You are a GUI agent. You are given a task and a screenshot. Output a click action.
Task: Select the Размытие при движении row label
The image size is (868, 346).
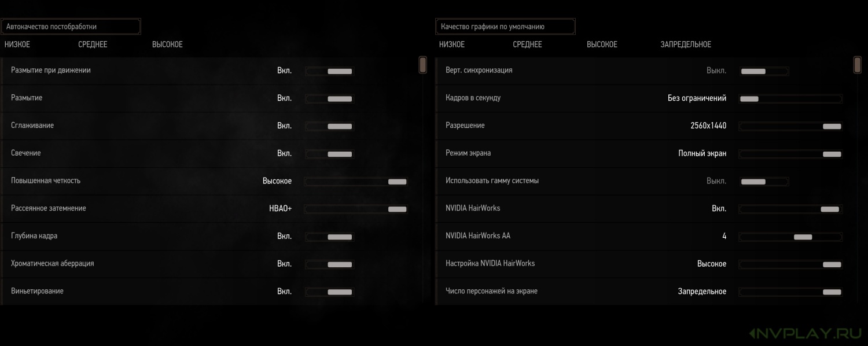tap(51, 70)
